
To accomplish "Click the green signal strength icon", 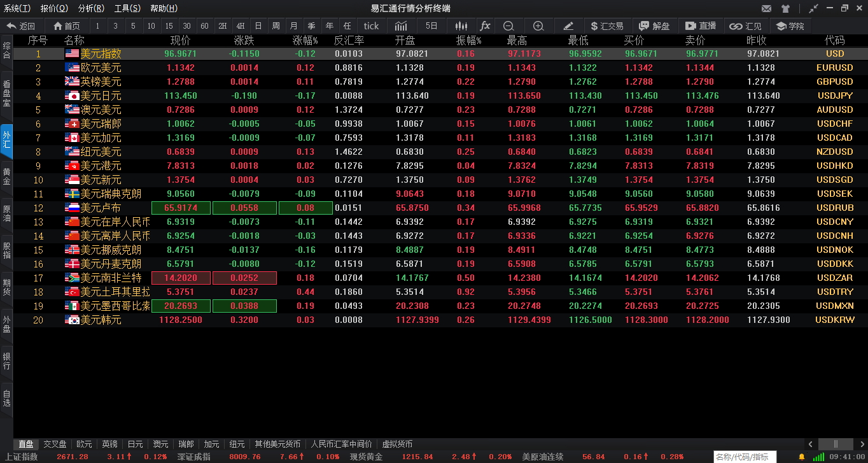I will [818, 457].
